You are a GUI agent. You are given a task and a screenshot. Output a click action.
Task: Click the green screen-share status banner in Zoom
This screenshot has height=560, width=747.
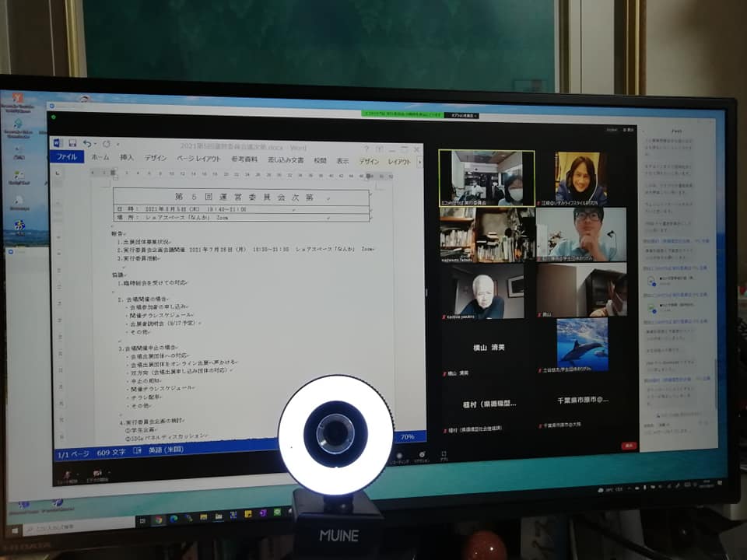[x=402, y=114]
